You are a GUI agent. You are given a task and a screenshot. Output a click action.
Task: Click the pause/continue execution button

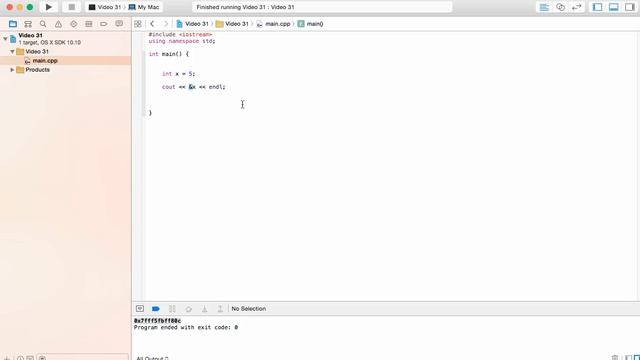coord(172,309)
